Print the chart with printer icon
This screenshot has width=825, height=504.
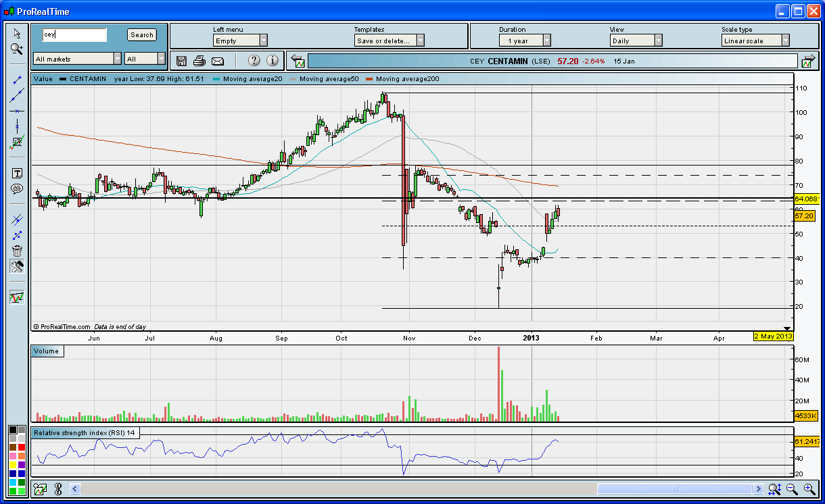[x=199, y=61]
